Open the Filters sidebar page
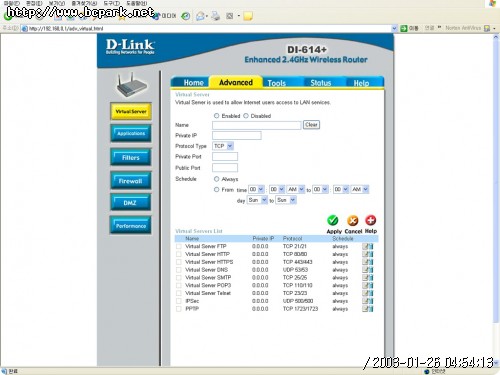500x375 pixels. 131,157
